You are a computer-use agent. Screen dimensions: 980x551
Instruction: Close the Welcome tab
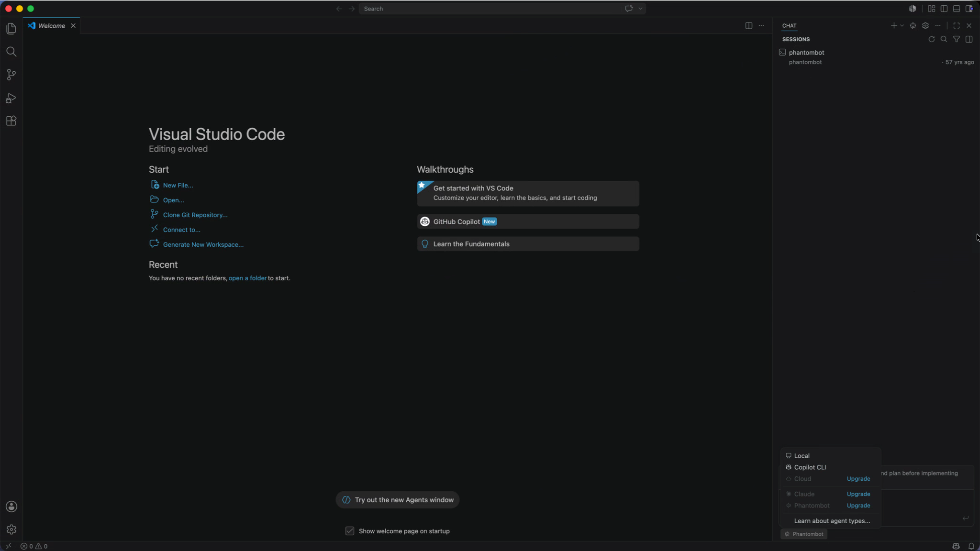pos(73,26)
